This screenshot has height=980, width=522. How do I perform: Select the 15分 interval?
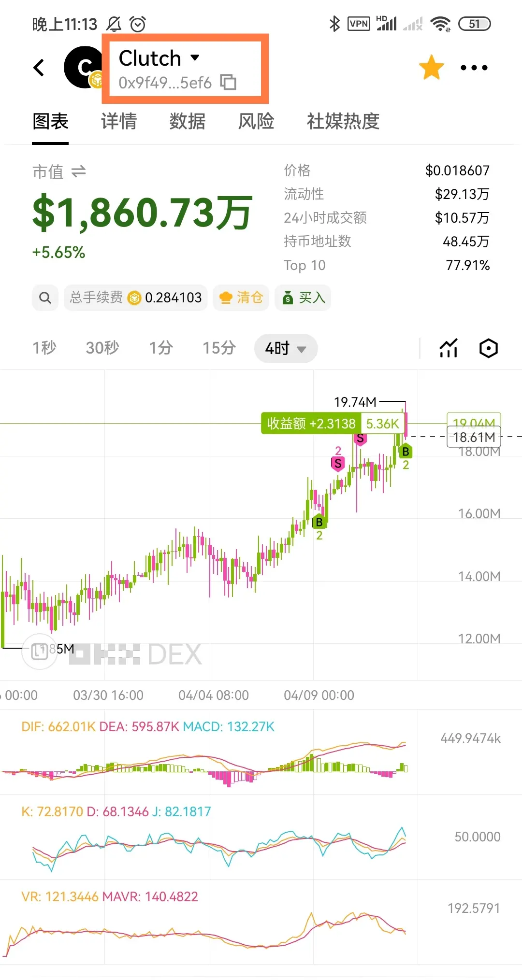pyautogui.click(x=219, y=348)
